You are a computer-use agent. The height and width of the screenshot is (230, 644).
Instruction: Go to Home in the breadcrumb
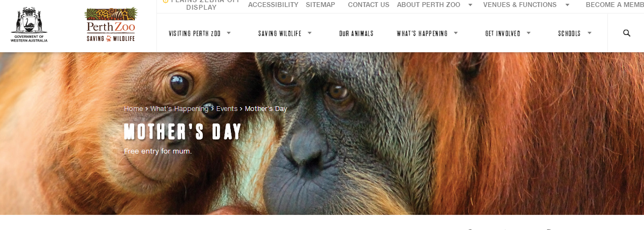tap(133, 109)
